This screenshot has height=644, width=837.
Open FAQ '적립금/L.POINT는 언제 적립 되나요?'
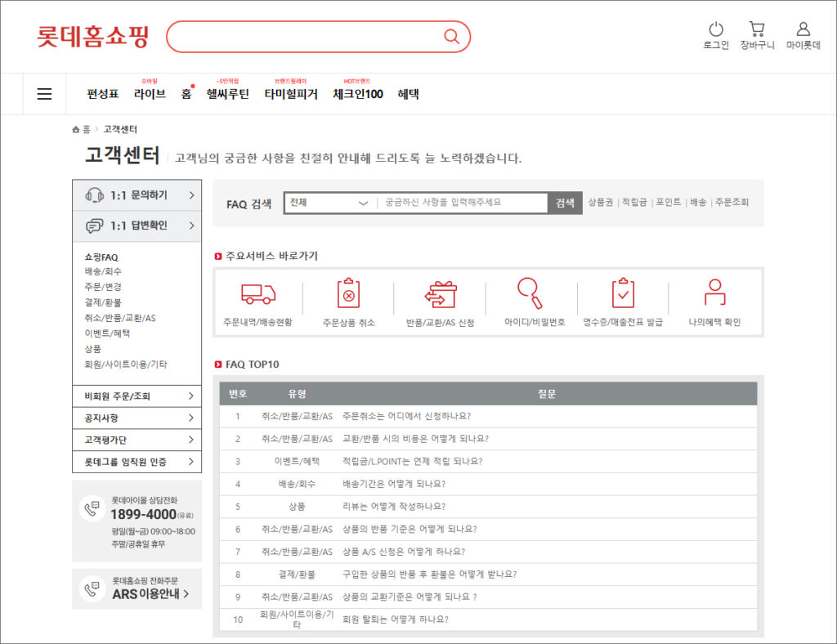coord(412,461)
